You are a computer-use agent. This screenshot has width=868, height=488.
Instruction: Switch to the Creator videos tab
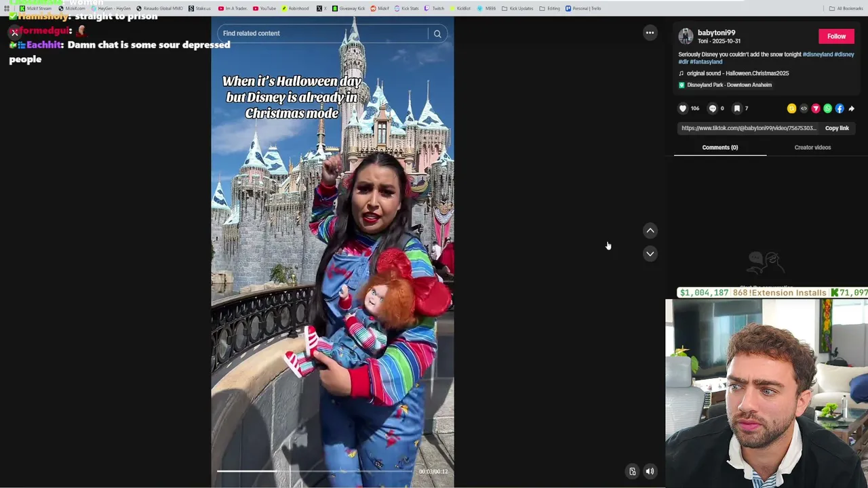[812, 147]
